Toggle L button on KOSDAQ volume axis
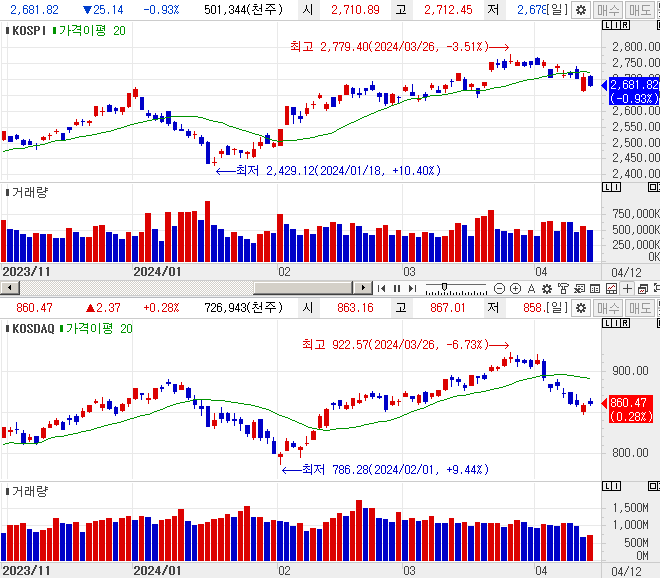The width and height of the screenshot is (660, 578). [607, 486]
